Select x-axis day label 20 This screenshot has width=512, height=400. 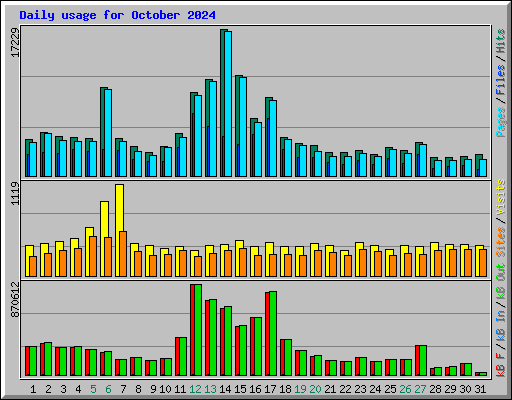tap(315, 389)
